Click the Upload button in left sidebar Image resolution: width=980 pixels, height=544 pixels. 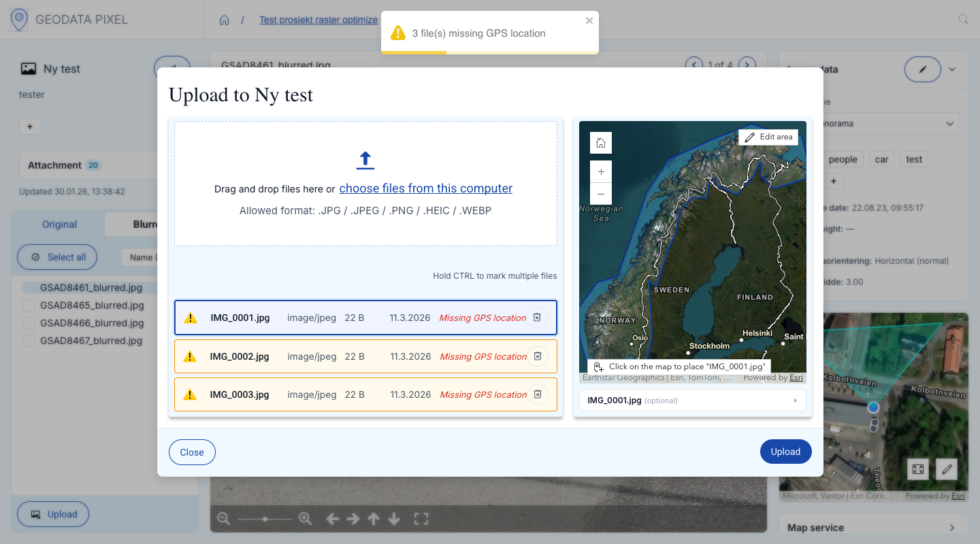click(x=53, y=514)
